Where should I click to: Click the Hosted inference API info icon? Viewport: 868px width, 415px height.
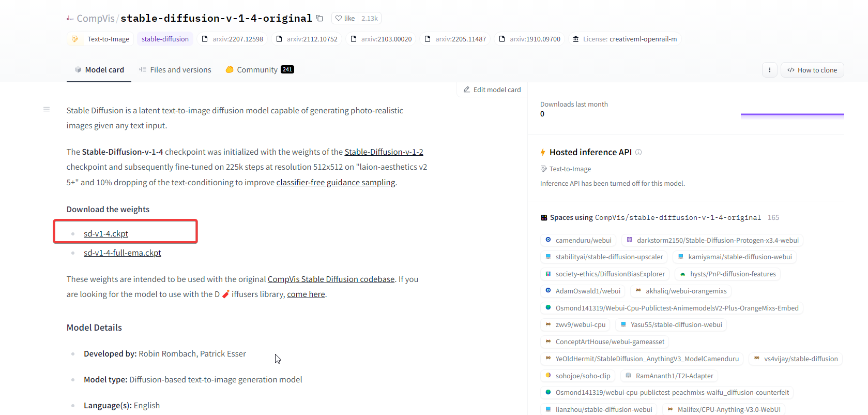tap(638, 152)
